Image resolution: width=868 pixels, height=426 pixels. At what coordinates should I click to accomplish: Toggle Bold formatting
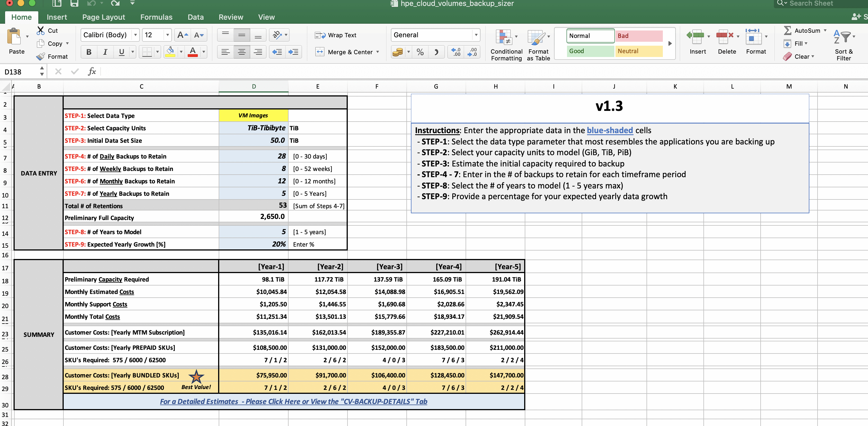[x=89, y=52]
